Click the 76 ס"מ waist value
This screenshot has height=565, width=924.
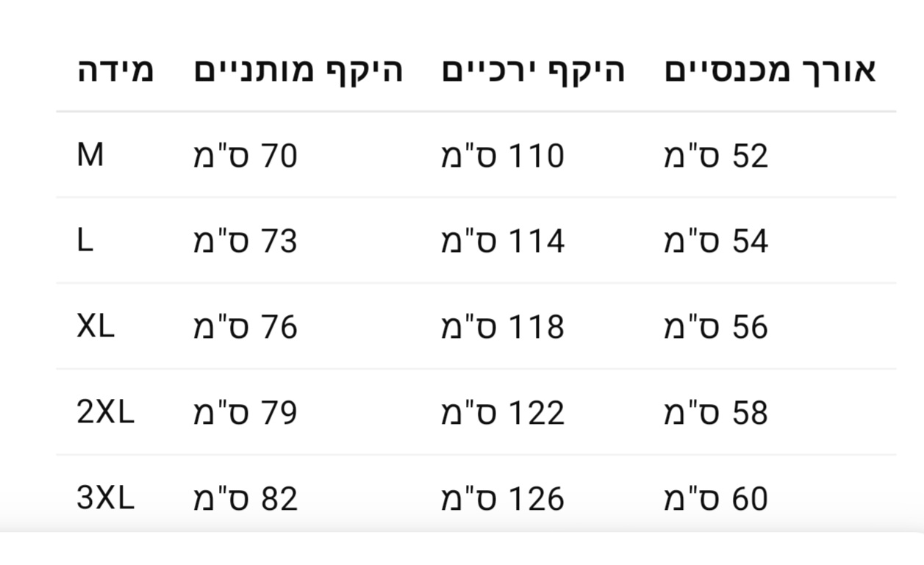click(x=246, y=327)
